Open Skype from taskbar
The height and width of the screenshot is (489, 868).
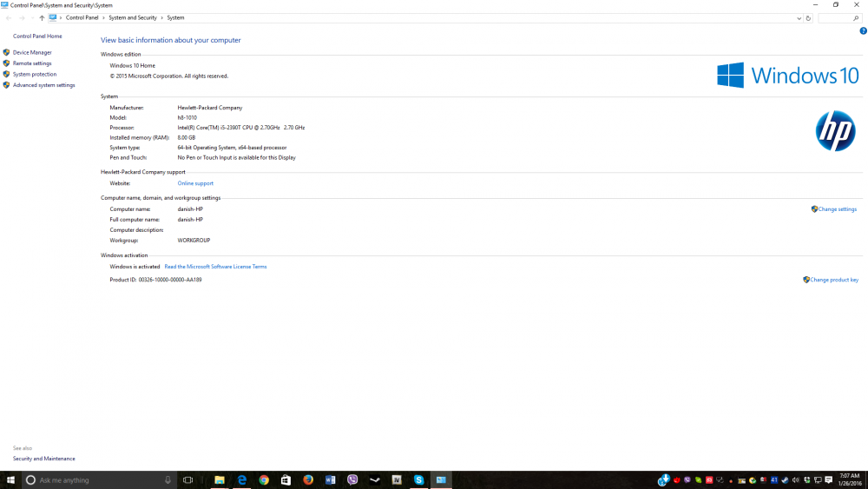pyautogui.click(x=419, y=480)
